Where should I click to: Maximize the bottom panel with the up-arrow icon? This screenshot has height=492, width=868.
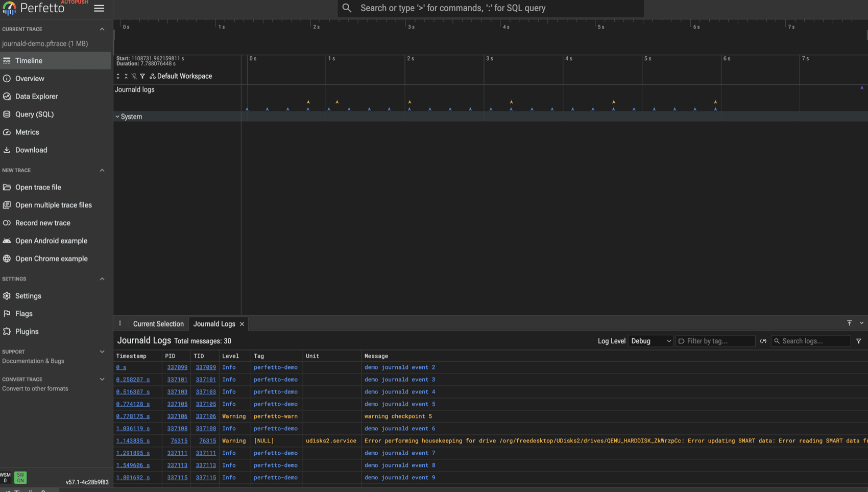click(x=850, y=323)
